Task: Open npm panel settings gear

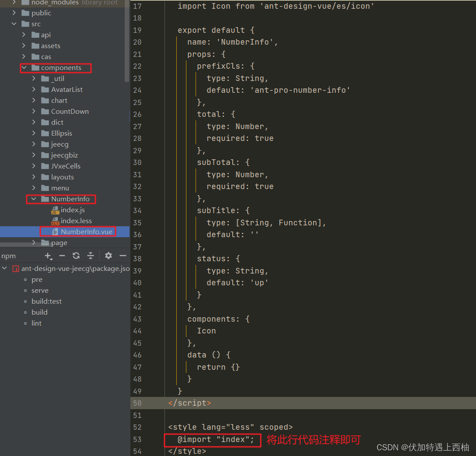Action: [x=108, y=256]
